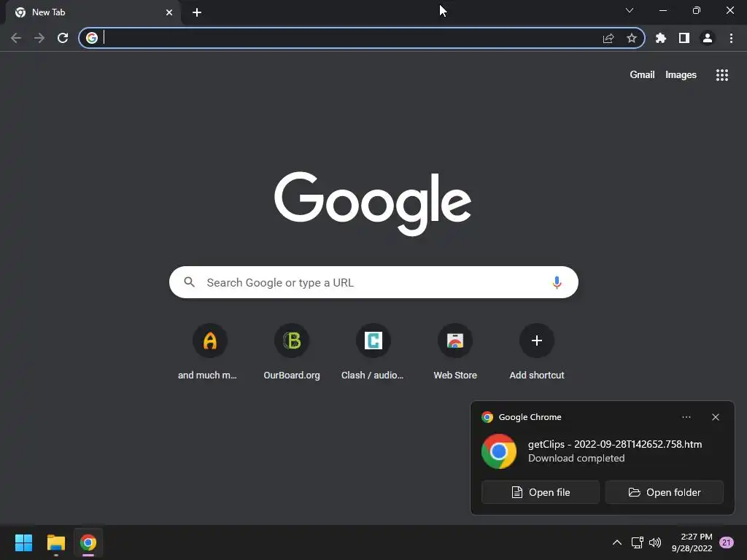
Task: Open volume control tray icon
Action: click(655, 542)
